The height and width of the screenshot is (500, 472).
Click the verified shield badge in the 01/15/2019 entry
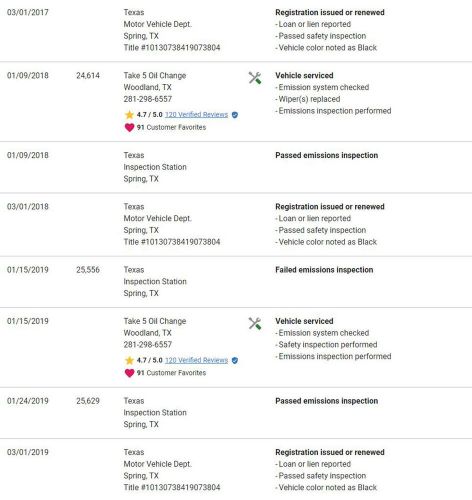[235, 360]
